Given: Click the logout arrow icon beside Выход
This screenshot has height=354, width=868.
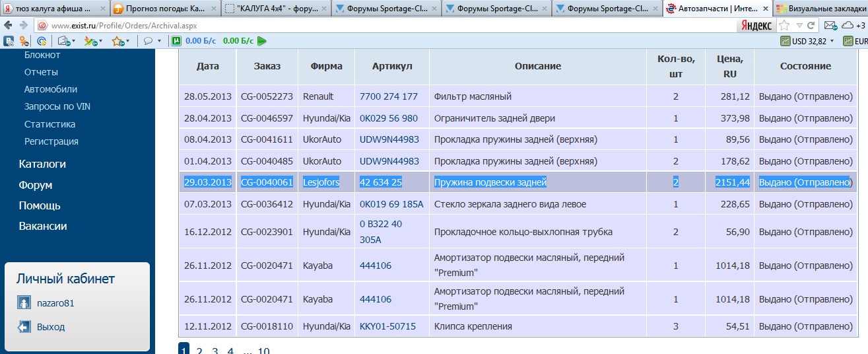Looking at the screenshot, I should (x=24, y=327).
